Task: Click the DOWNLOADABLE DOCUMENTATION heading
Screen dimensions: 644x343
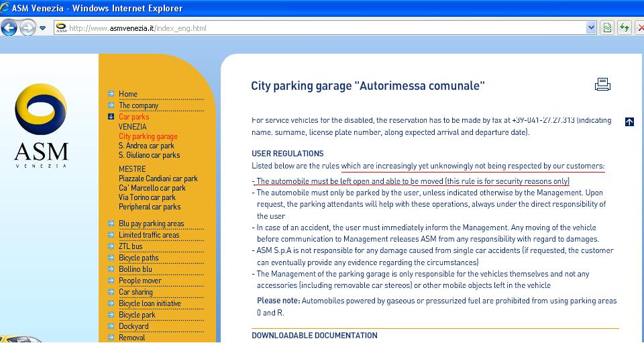Action: (x=315, y=336)
